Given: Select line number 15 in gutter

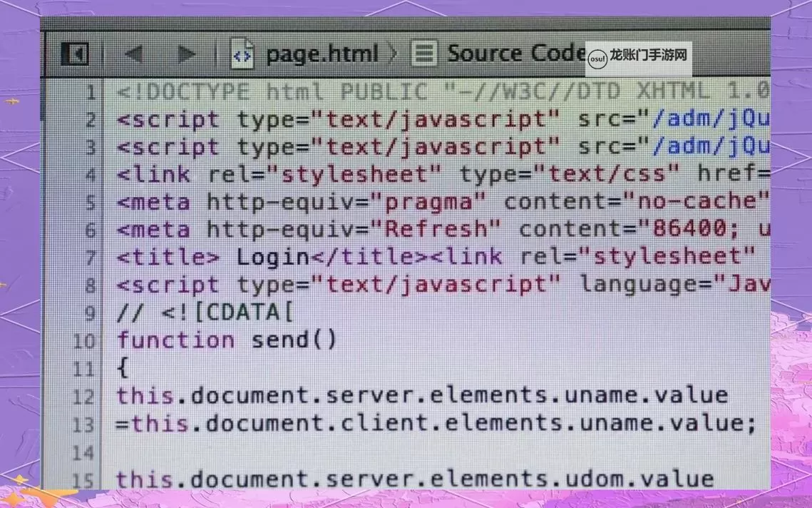Looking at the screenshot, I should coord(84,479).
